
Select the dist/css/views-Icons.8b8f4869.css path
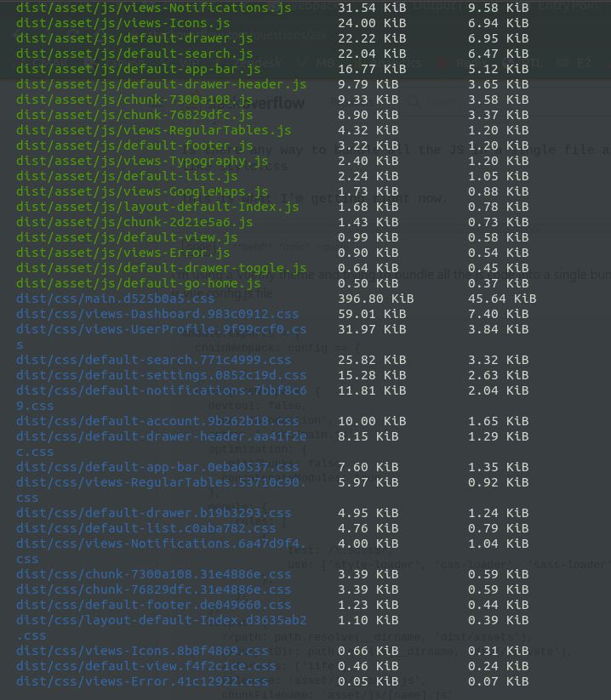142,651
